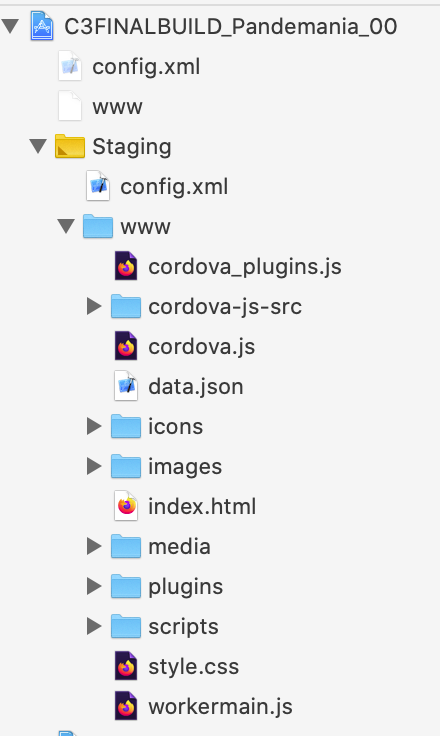
Task: Expand the scripts folder
Action: (x=94, y=626)
